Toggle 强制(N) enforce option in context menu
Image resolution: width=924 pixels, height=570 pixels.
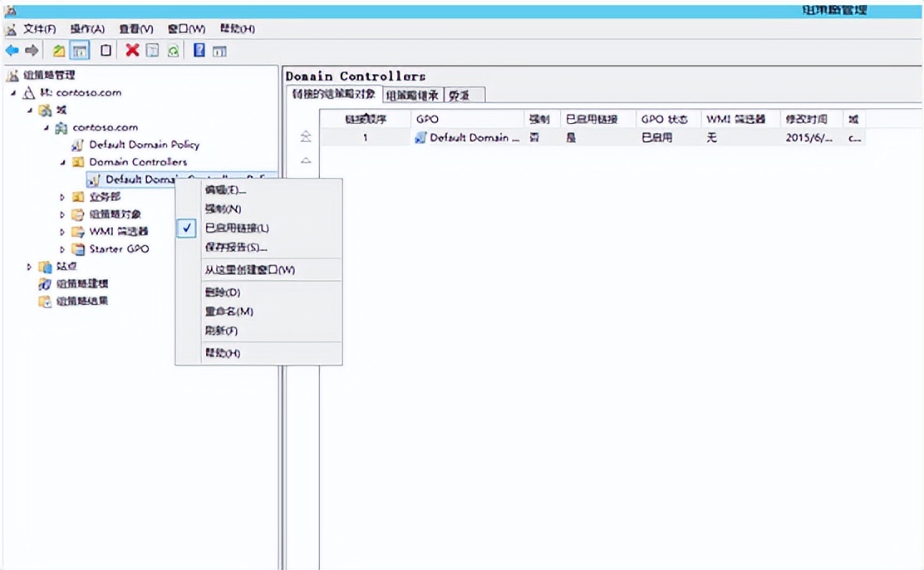(x=223, y=209)
